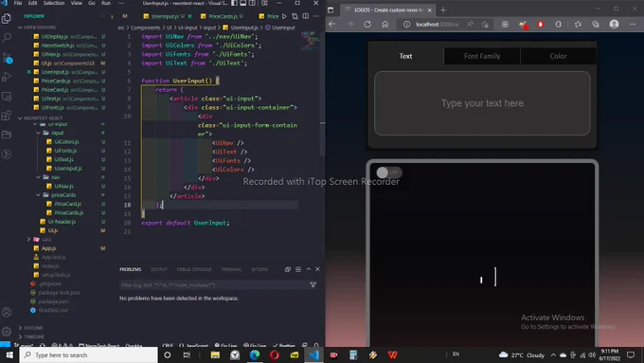Click the split editor icon

(306, 16)
